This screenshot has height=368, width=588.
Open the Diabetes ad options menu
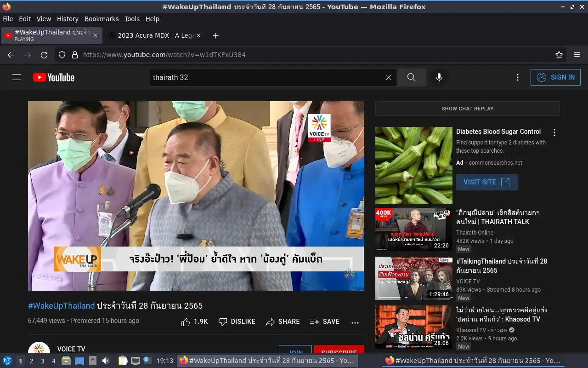pos(554,132)
